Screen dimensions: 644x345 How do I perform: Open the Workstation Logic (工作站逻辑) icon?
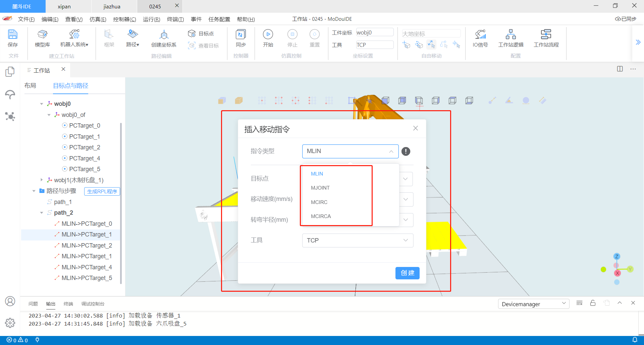pyautogui.click(x=511, y=34)
